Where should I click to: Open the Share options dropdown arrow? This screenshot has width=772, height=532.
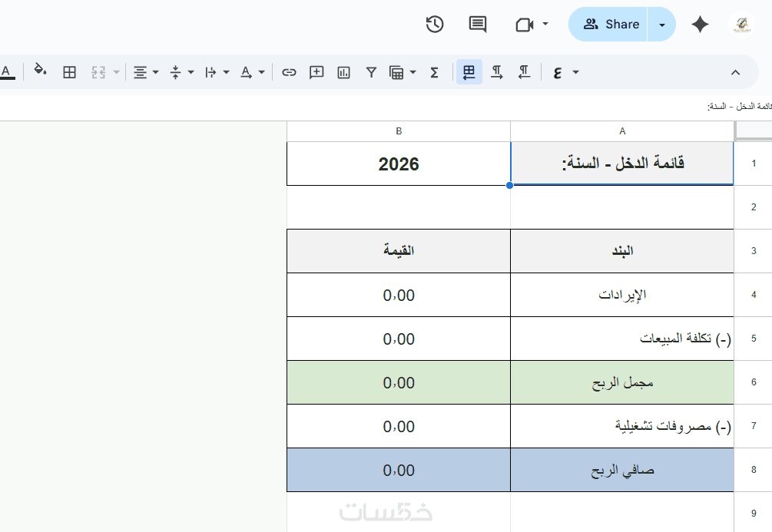click(x=662, y=25)
